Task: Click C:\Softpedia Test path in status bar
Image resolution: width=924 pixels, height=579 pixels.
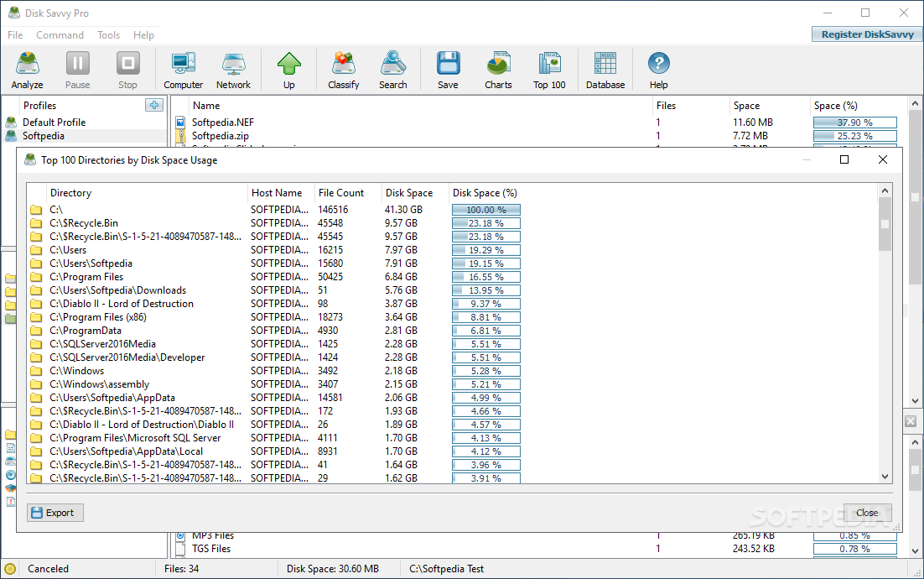Action: click(446, 569)
